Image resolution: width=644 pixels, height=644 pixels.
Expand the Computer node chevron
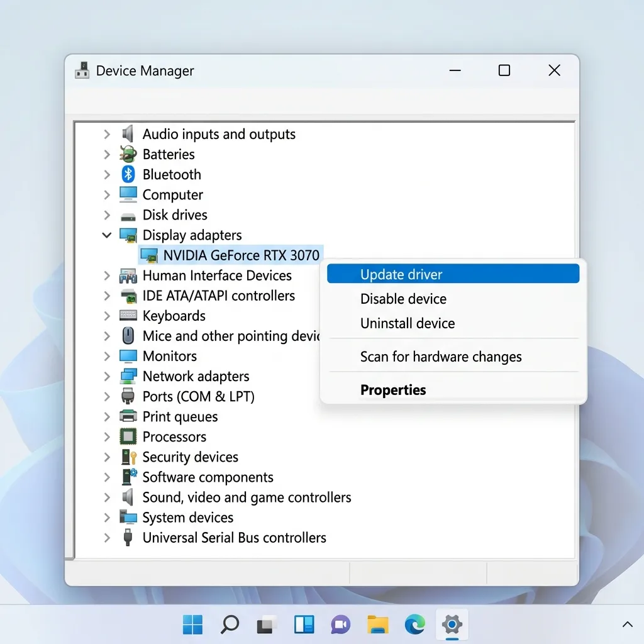107,195
